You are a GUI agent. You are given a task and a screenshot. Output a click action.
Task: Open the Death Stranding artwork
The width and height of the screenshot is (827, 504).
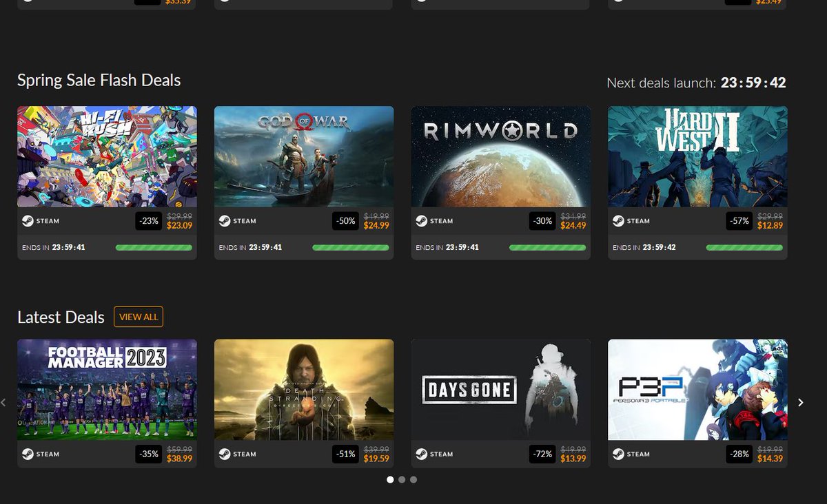point(304,390)
